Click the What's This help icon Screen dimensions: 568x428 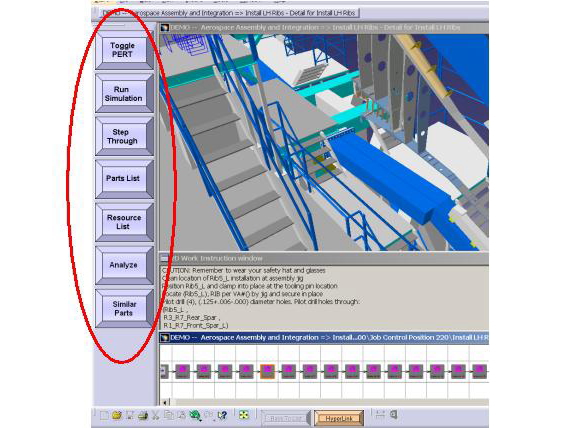[222, 415]
